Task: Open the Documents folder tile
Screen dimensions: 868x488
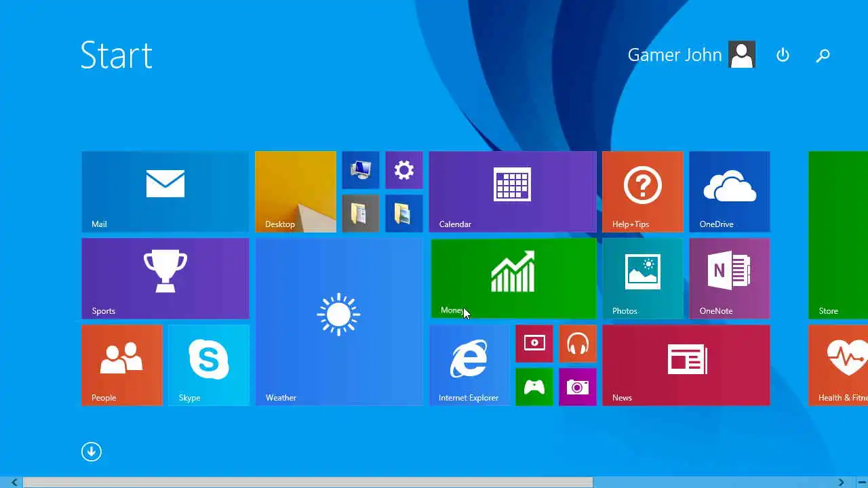Action: (x=361, y=213)
